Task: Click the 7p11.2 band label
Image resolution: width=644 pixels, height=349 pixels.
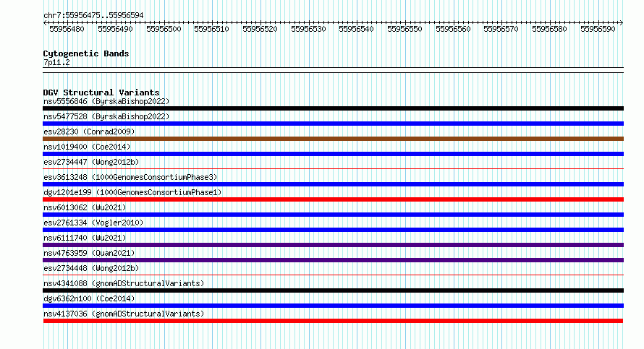Action: click(56, 63)
